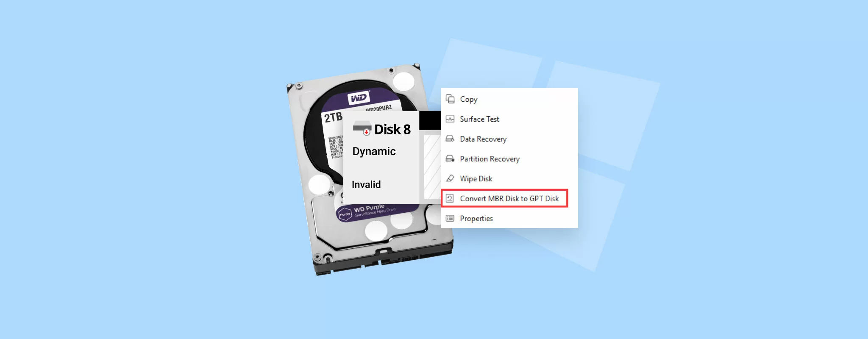Choose Surface Test menu entry
Image resolution: width=868 pixels, height=339 pixels.
tap(509, 119)
